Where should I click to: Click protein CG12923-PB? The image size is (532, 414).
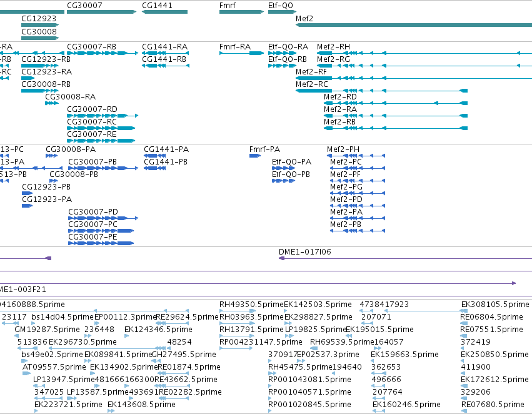[46, 187]
